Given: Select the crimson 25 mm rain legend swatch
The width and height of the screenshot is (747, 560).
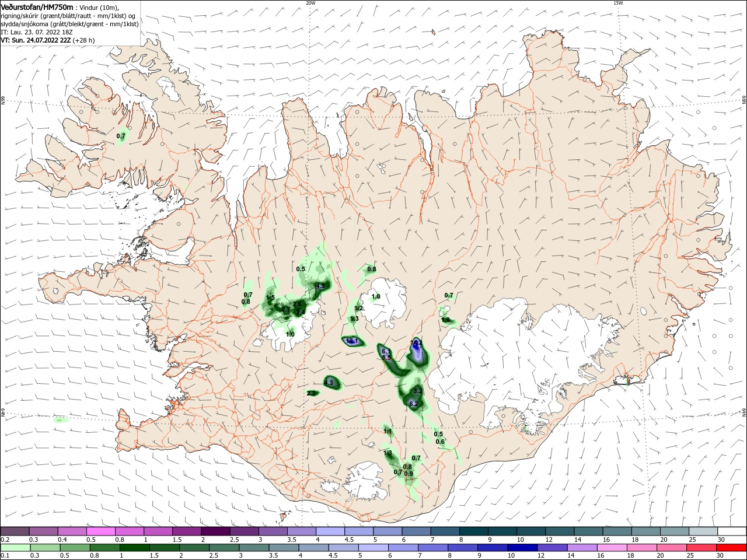Looking at the screenshot, I should [x=700, y=548].
